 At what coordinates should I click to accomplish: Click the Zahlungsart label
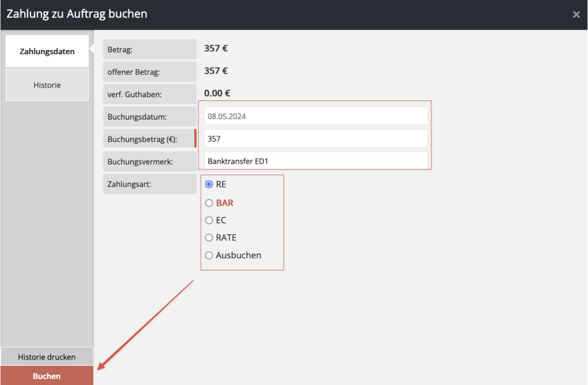pyautogui.click(x=150, y=184)
